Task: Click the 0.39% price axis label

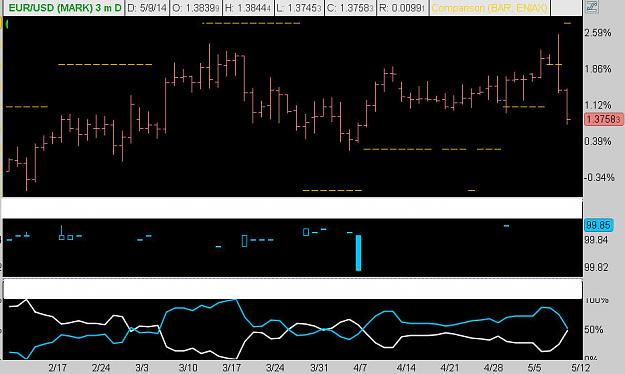Action: 598,141
